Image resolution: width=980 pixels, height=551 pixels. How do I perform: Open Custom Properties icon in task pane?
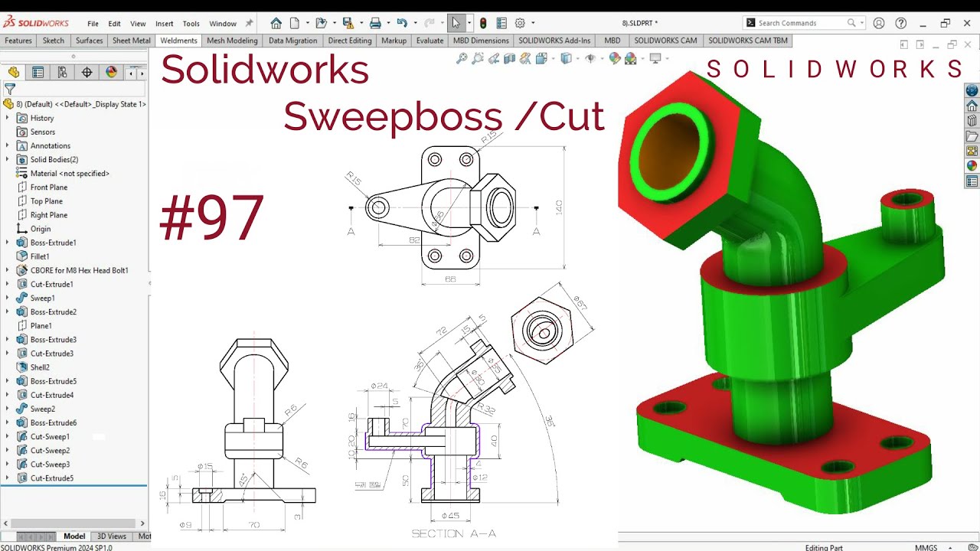tap(972, 181)
